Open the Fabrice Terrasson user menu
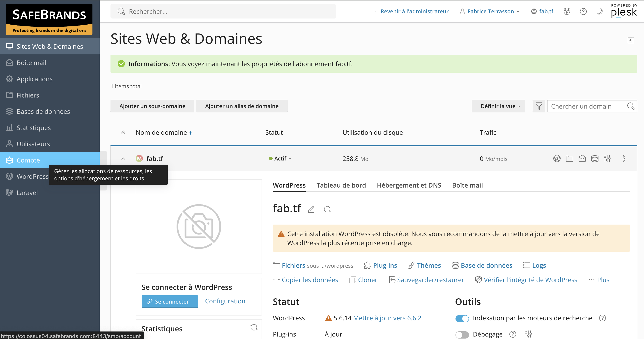This screenshot has height=339, width=644. [x=490, y=12]
